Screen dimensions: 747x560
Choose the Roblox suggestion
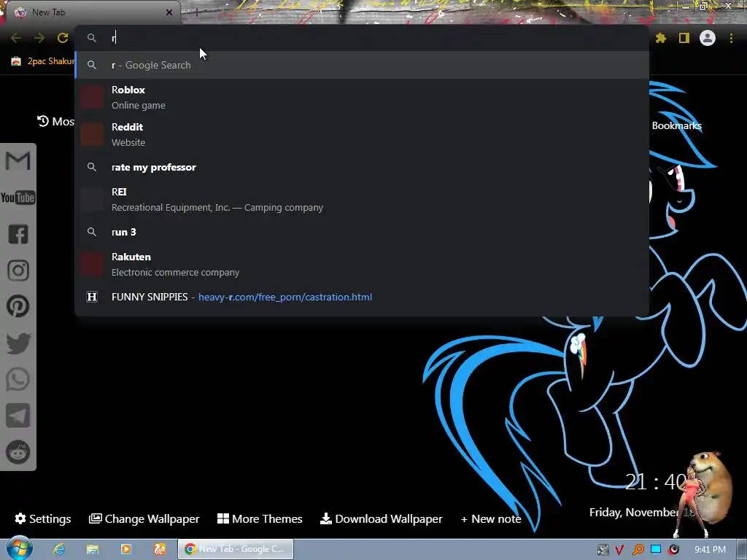pyautogui.click(x=362, y=97)
